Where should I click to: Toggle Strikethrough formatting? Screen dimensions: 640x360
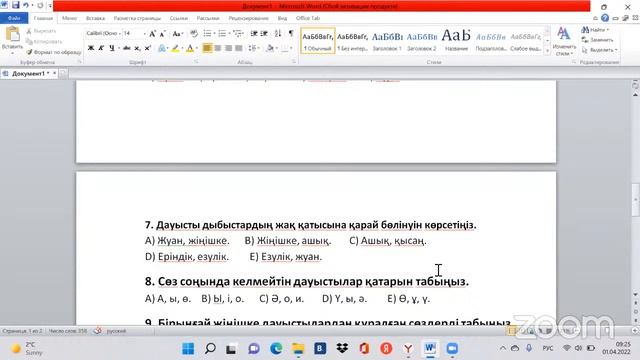[127, 48]
